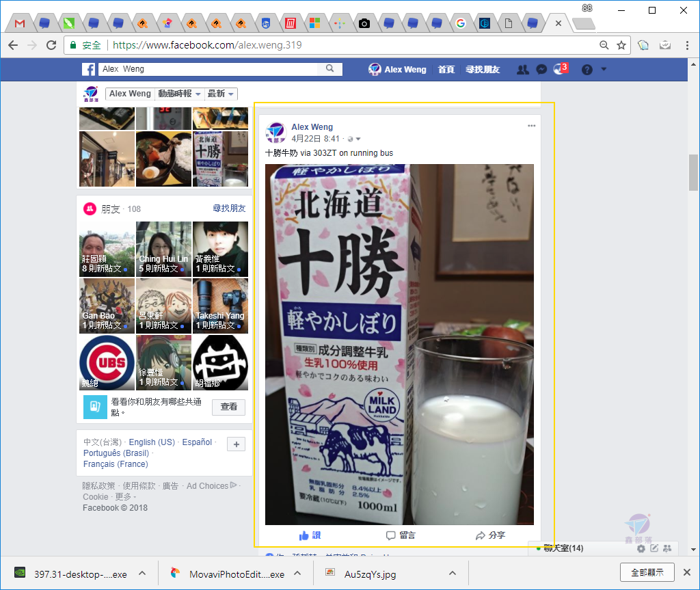Image resolution: width=700 pixels, height=590 pixels.
Task: Switch to the Microsoft logo browser tab
Action: (x=314, y=23)
